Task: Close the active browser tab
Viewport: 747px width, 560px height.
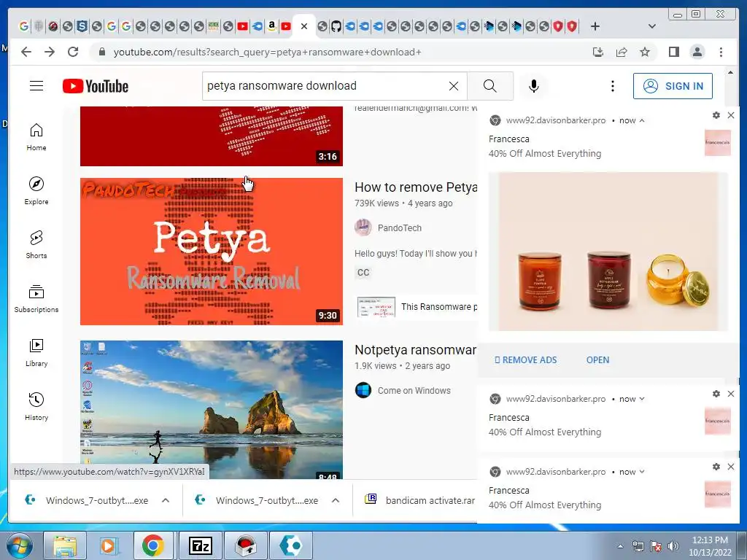Action: (x=304, y=26)
